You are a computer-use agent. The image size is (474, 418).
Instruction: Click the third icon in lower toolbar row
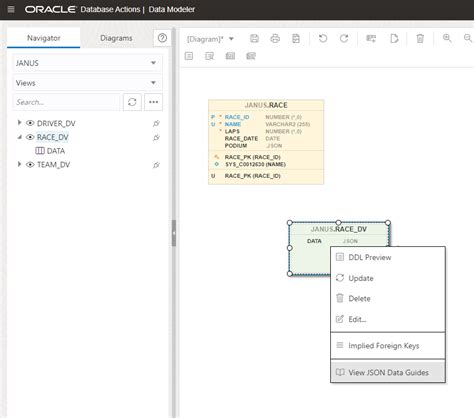click(230, 56)
